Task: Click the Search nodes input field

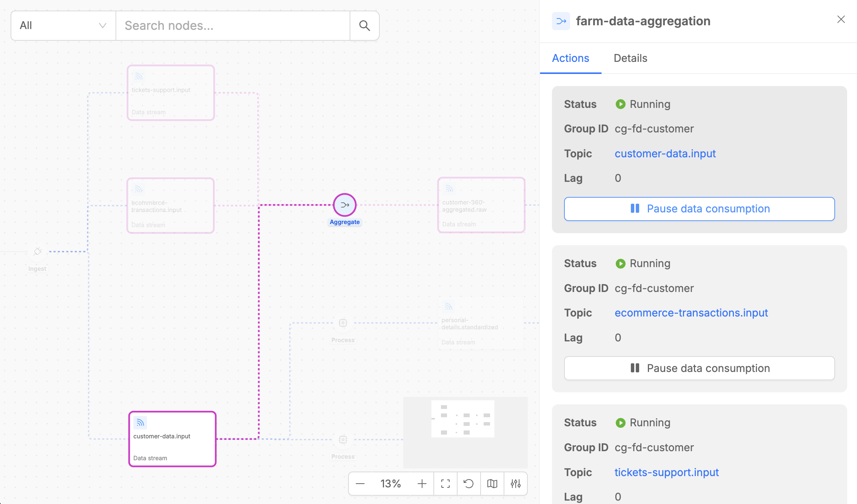Action: point(233,26)
